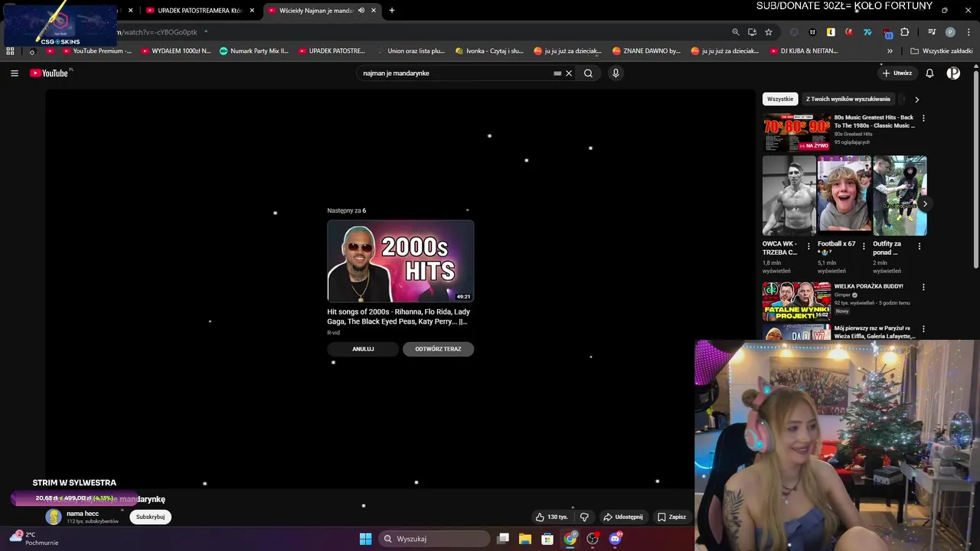
Task: Open options for 'Outfity za ponad' short
Action: point(920,246)
